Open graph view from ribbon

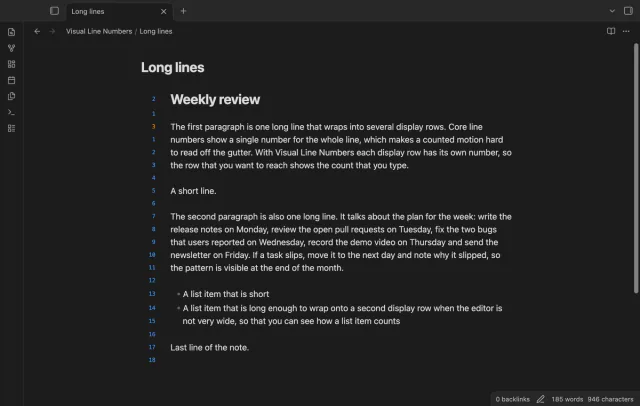click(x=11, y=48)
